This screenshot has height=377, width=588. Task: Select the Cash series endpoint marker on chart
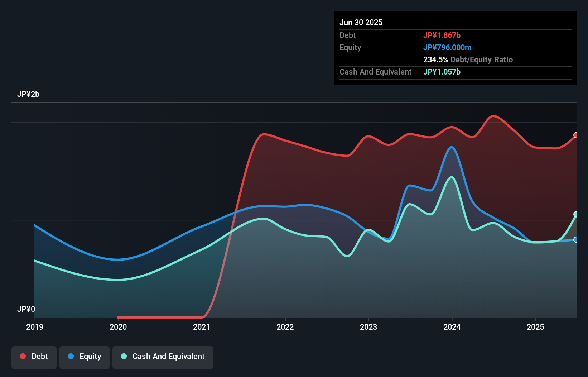click(x=575, y=214)
